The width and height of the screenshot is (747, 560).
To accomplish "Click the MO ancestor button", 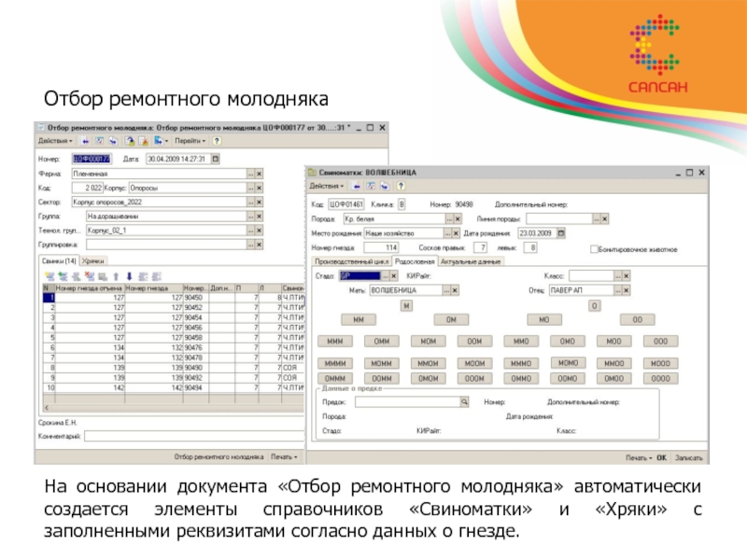I will [544, 320].
